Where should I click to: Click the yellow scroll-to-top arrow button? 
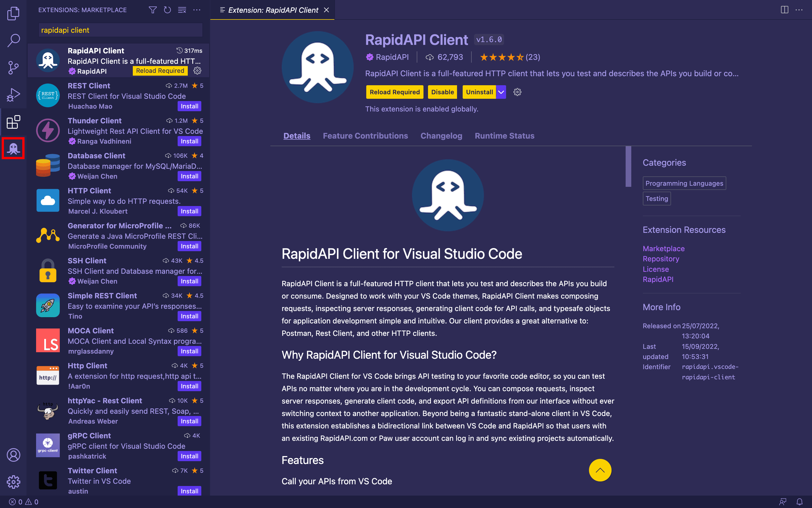pyautogui.click(x=600, y=470)
